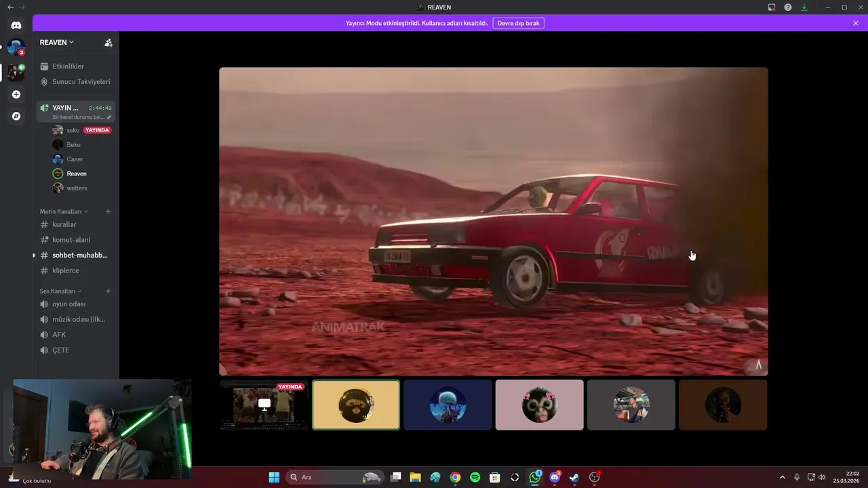The width and height of the screenshot is (868, 488).
Task: Show hidden system tray icons chevron
Action: coord(783,477)
